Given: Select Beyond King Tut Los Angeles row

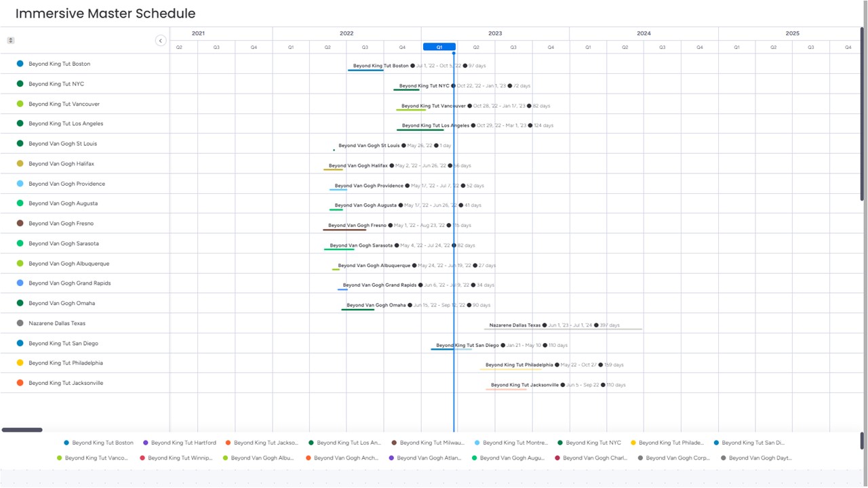Looking at the screenshot, I should click(x=85, y=123).
